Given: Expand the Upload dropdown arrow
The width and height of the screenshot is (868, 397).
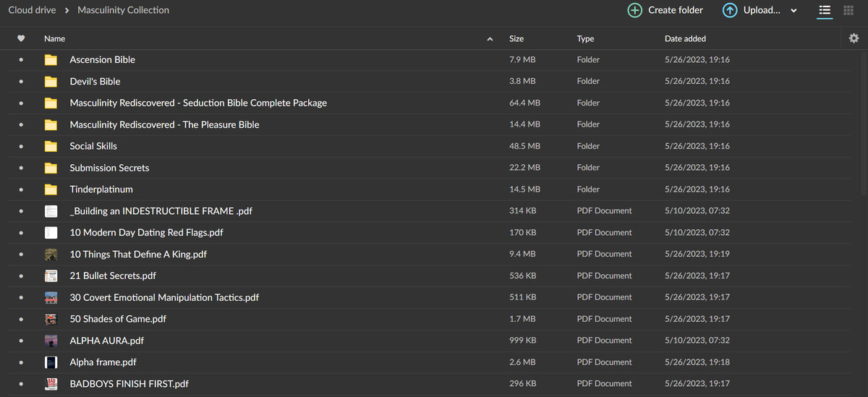Looking at the screenshot, I should [793, 11].
